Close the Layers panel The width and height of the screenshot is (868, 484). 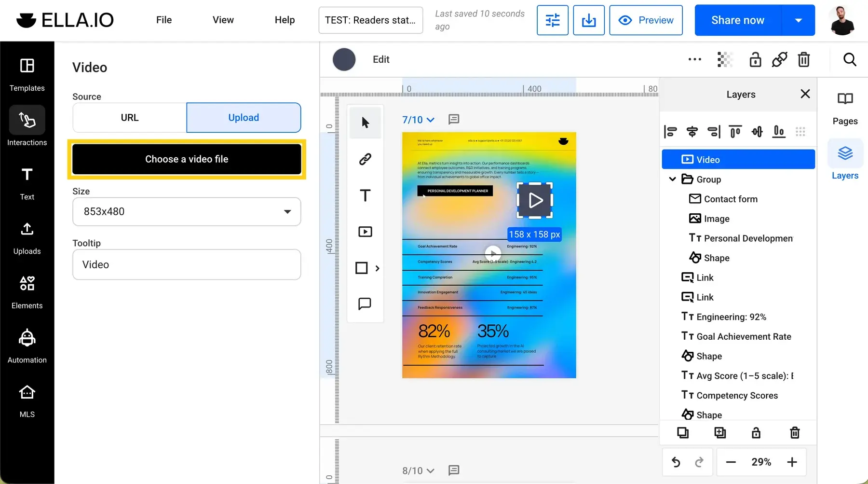[805, 94]
